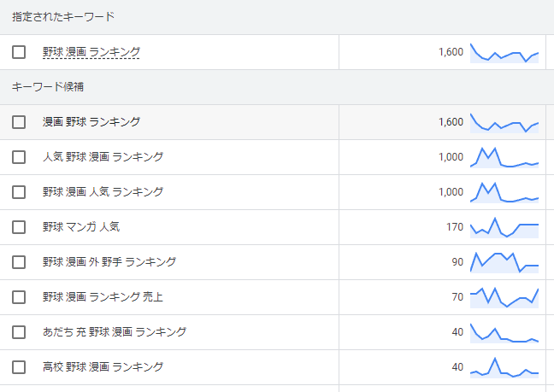Viewport: 554px width, 392px height.
Task: Toggle checkbox for 野球 漫画 人気 ランキング
Action: pos(19,192)
